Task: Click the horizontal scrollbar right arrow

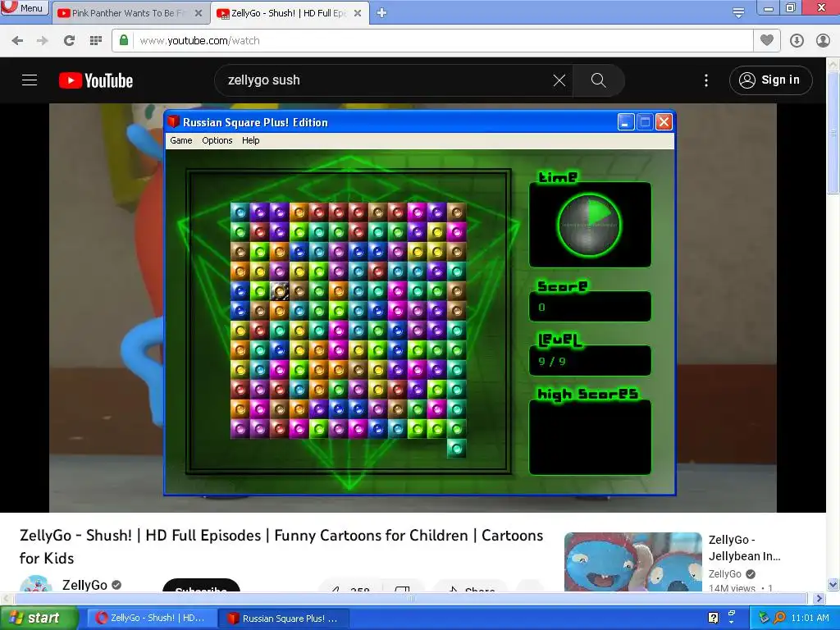Action: (818, 598)
